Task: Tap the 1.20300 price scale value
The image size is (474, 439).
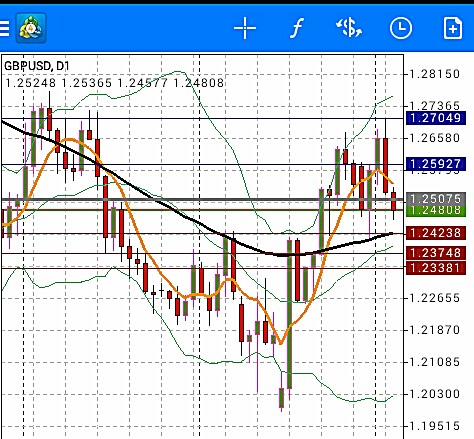Action: coord(434,394)
